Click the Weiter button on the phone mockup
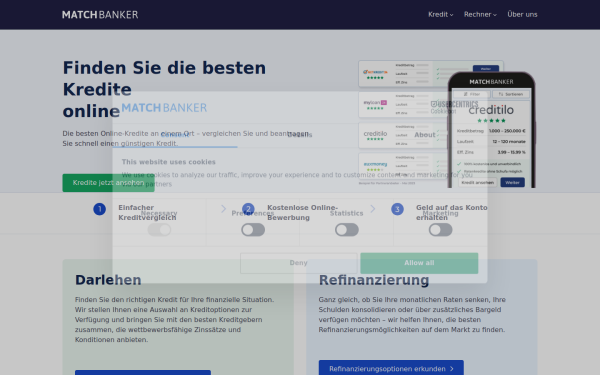Viewport: 600px width, 375px height. click(512, 183)
